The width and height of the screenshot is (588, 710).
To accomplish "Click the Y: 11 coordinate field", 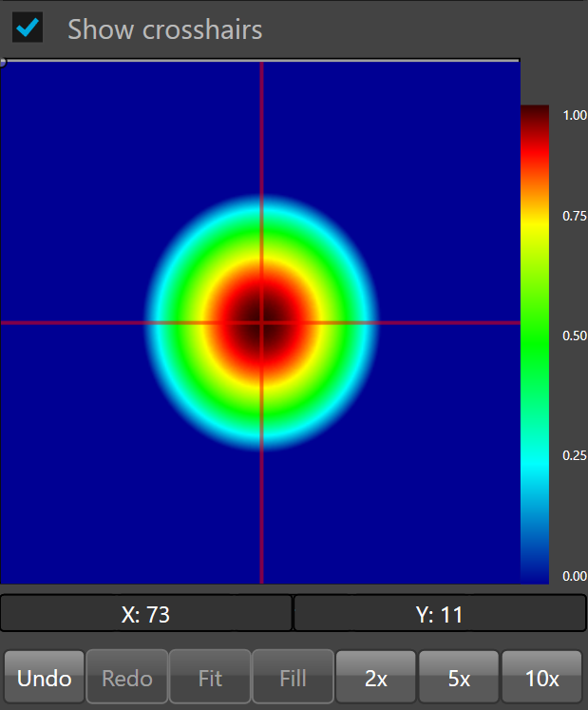I will pyautogui.click(x=439, y=614).
